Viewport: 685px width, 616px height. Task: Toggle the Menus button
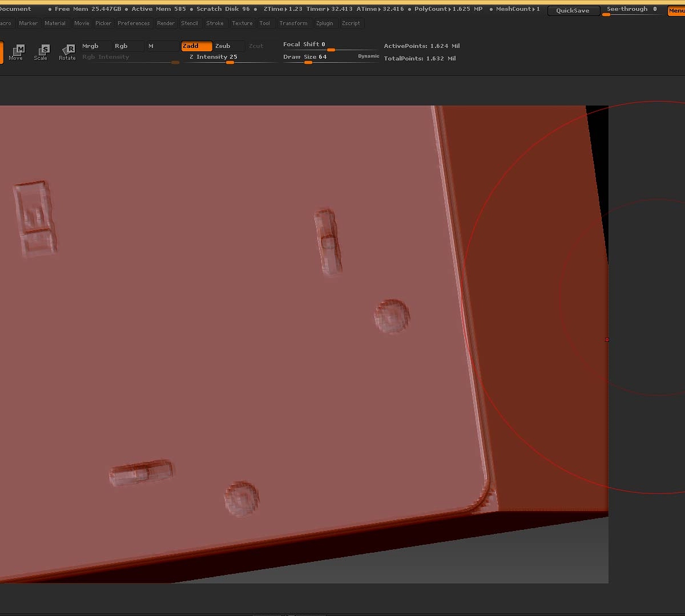click(x=676, y=11)
